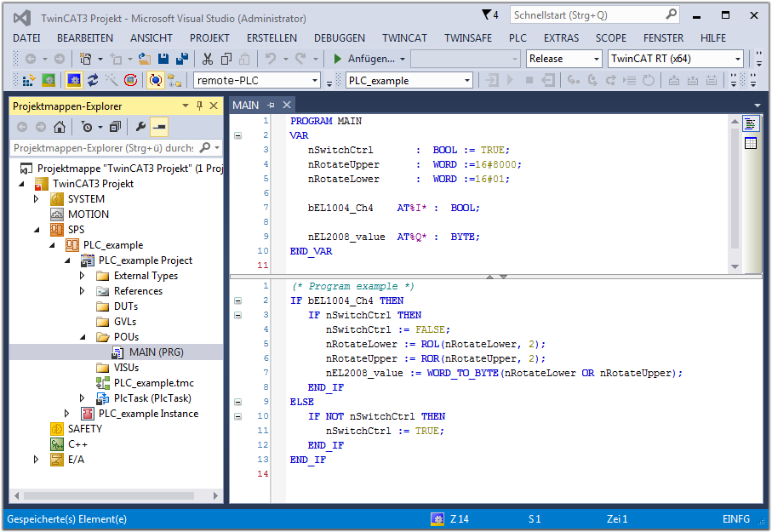Switch to textual declaration view icon
772x532 pixels.
pos(751,124)
